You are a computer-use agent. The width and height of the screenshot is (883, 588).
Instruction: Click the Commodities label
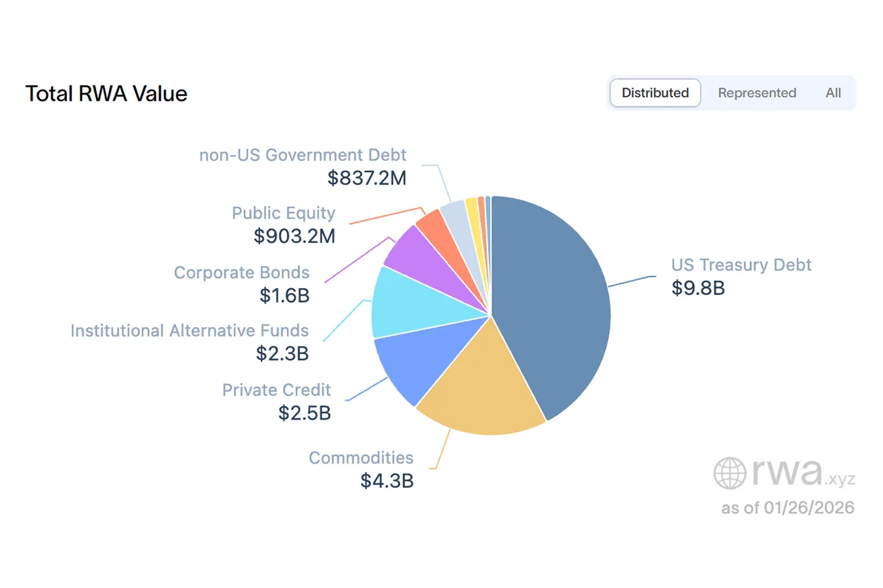click(361, 457)
